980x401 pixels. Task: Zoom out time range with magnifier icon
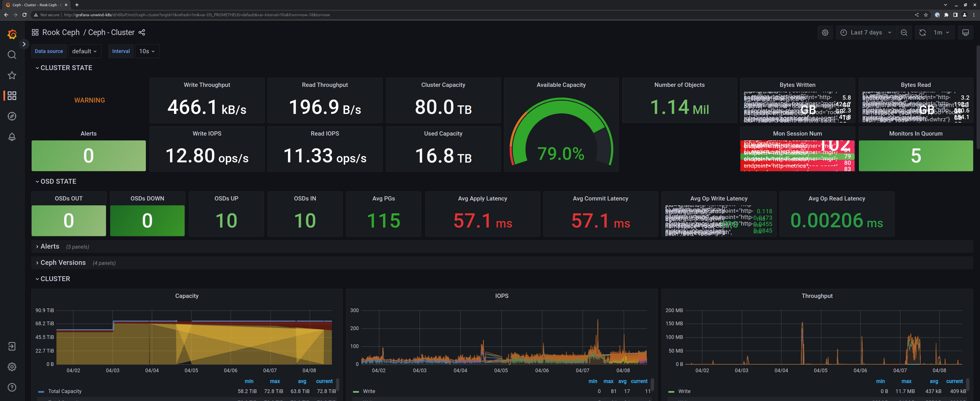point(904,32)
